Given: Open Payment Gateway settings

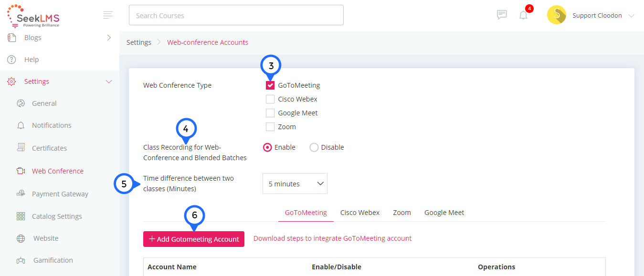Looking at the screenshot, I should (60, 194).
